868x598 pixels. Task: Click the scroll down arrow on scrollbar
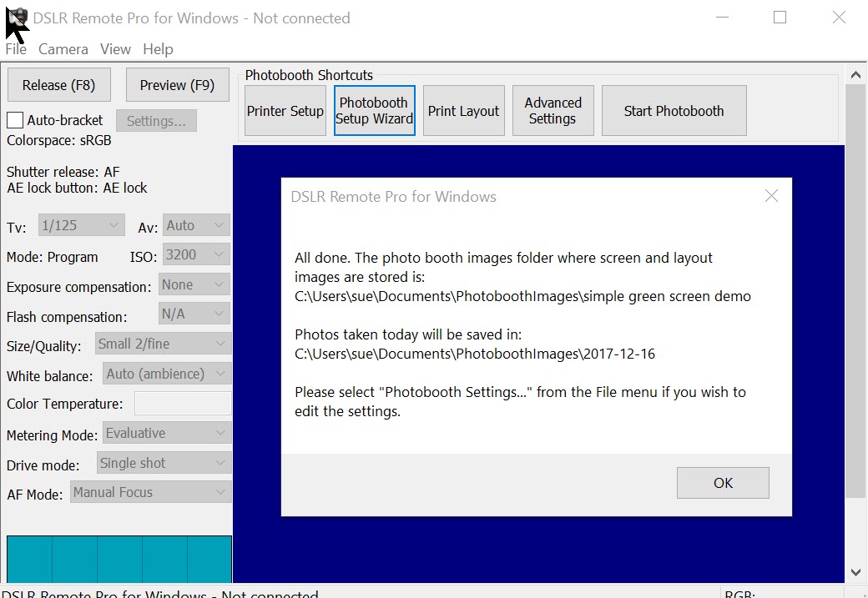[855, 572]
